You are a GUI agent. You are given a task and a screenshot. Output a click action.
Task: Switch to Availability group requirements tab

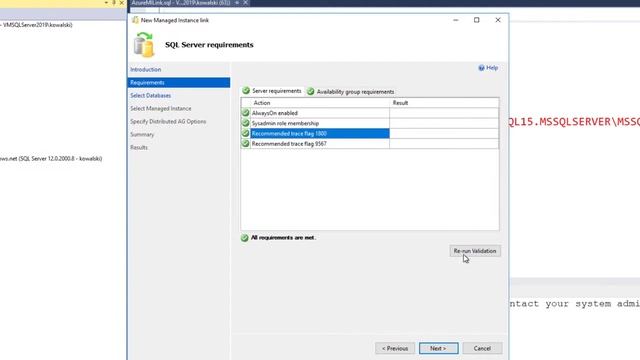click(351, 91)
